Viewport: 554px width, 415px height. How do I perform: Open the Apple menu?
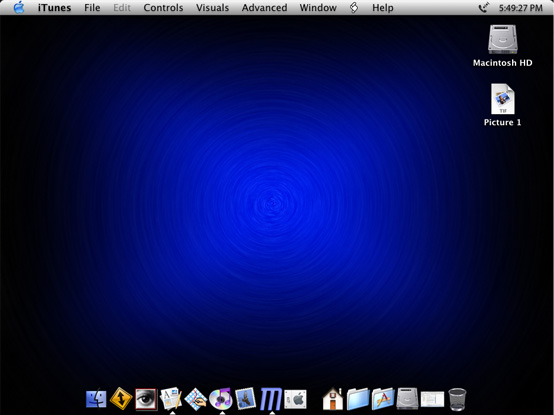19,7
